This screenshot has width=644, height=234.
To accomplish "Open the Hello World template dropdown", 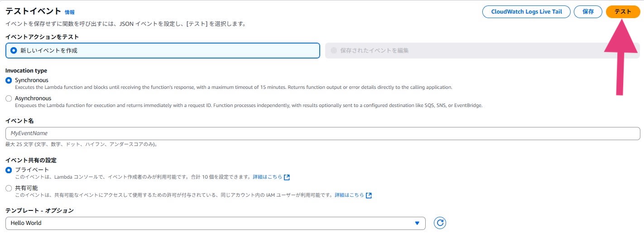I will tap(215, 223).
